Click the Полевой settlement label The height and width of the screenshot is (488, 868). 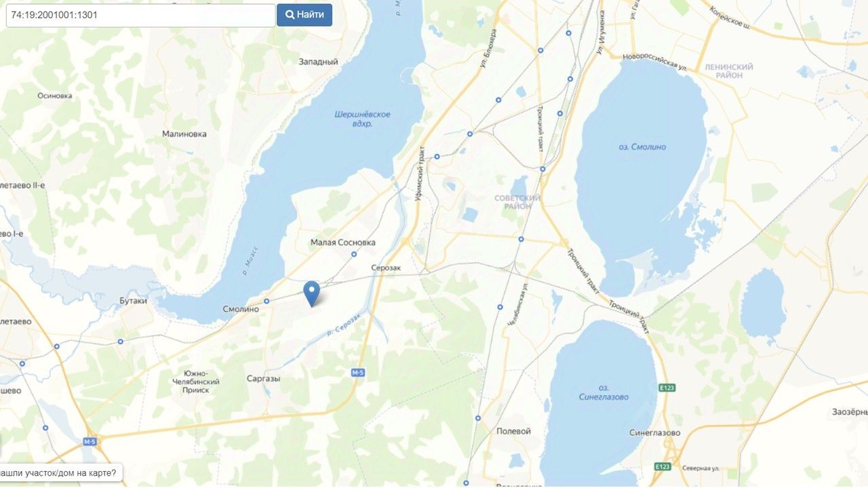[x=513, y=431]
